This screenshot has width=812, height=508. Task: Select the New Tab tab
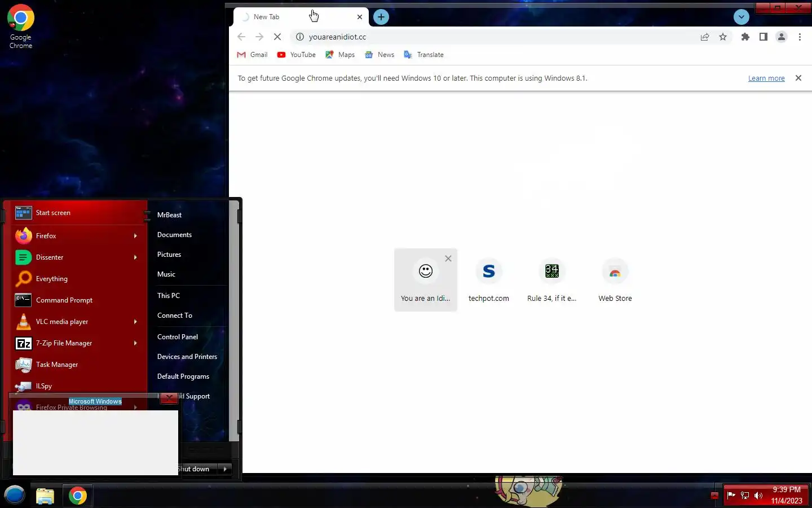click(301, 17)
